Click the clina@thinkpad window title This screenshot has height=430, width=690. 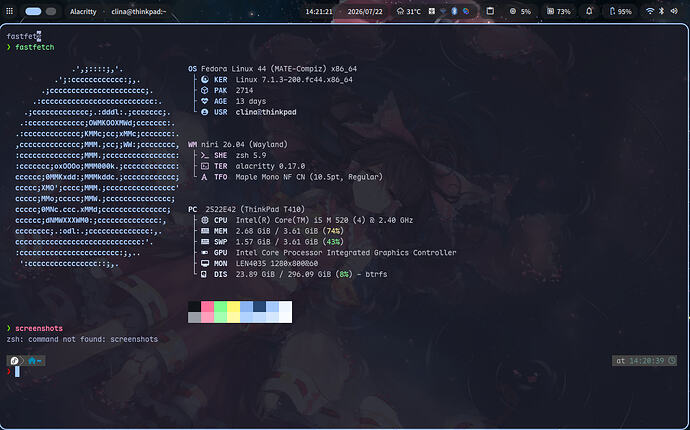(x=139, y=11)
